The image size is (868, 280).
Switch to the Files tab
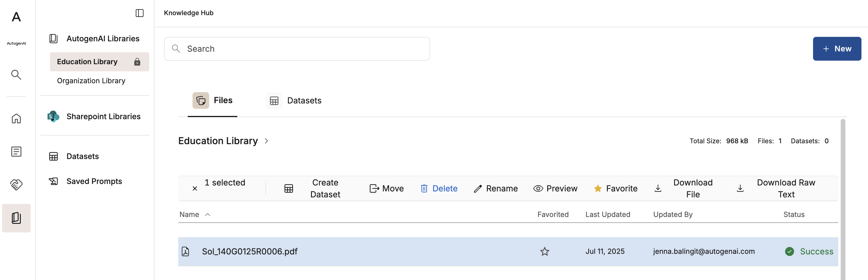click(x=213, y=100)
